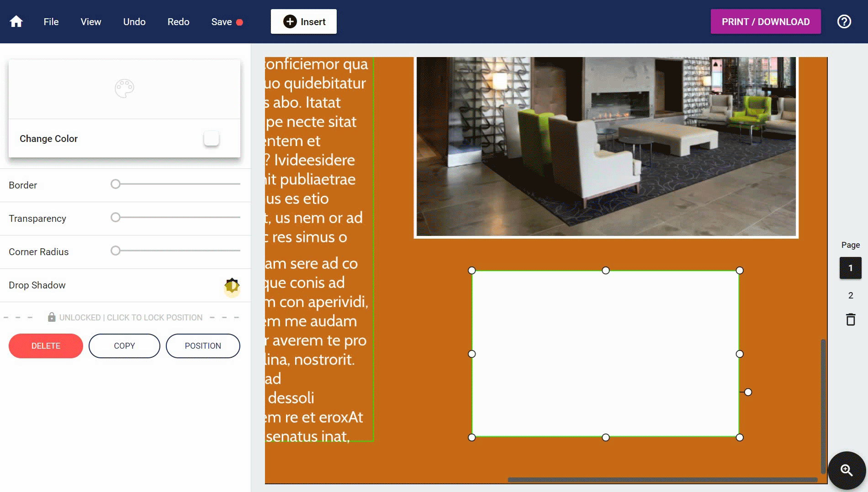
Task: Click the vertical canvas scrollbar
Action: 823,406
